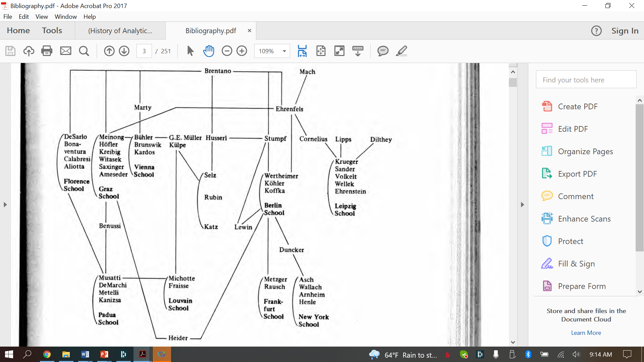Click Add comment speech bubble icon
This screenshot has height=362, width=644.
click(383, 51)
